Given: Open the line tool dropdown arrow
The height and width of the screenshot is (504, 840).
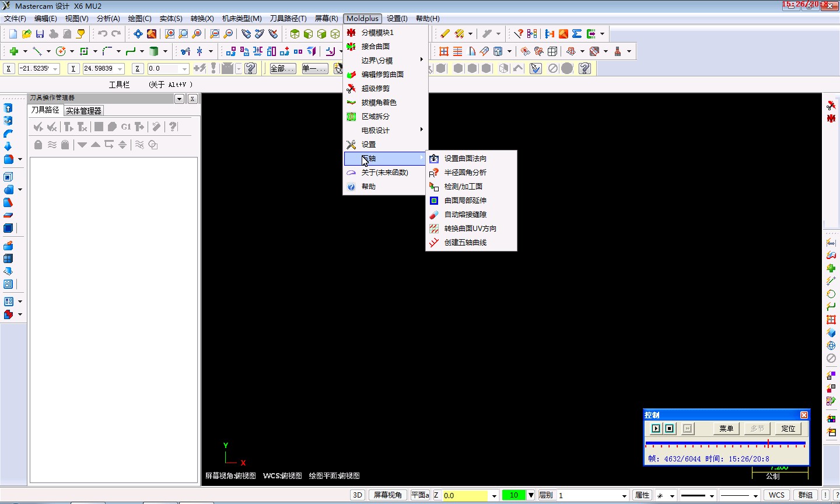Looking at the screenshot, I should pos(48,51).
